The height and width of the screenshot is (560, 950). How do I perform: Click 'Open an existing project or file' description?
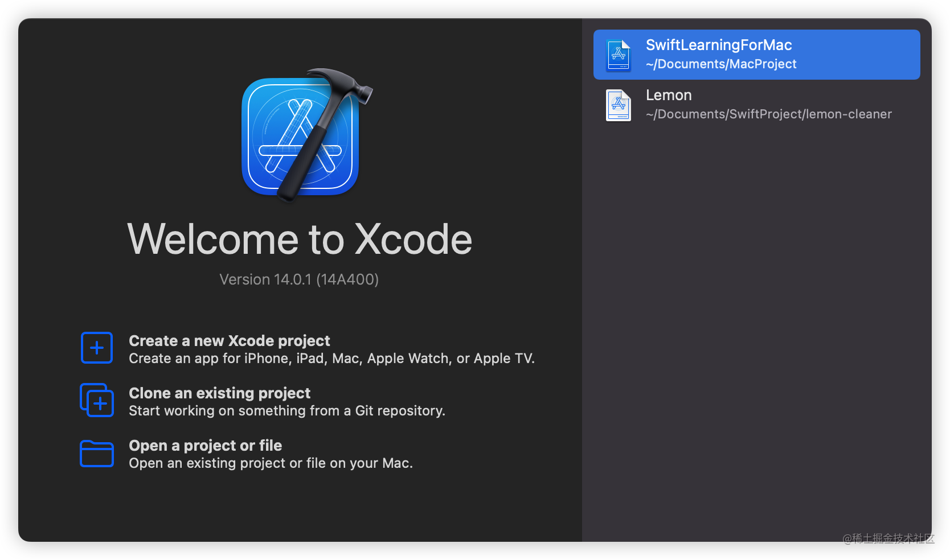tap(271, 463)
